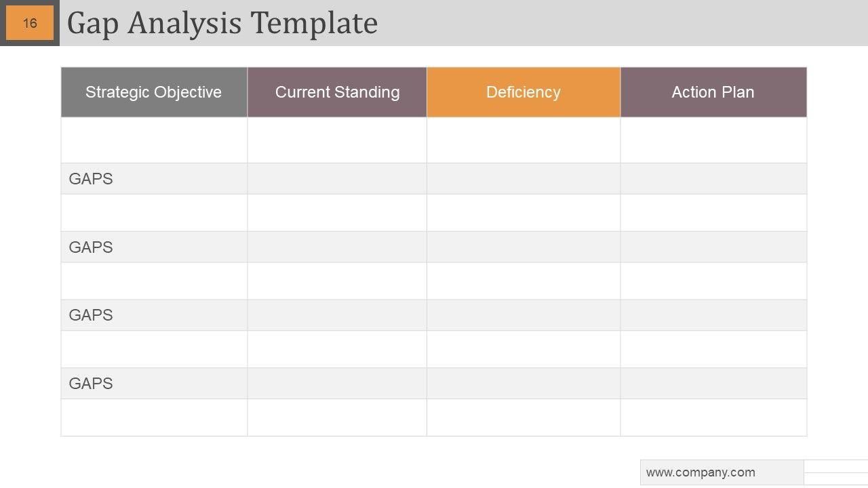Select the Action Plan column header
The height and width of the screenshot is (488, 868).
(713, 92)
